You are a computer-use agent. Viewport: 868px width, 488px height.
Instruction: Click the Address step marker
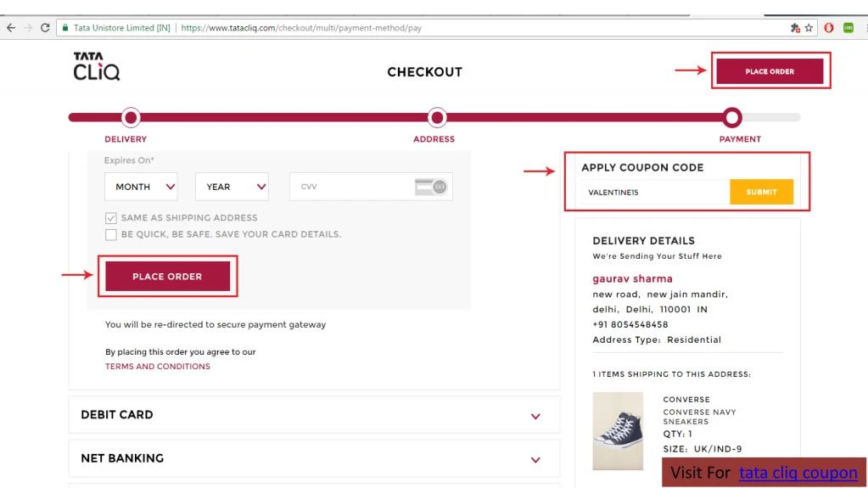tap(437, 117)
